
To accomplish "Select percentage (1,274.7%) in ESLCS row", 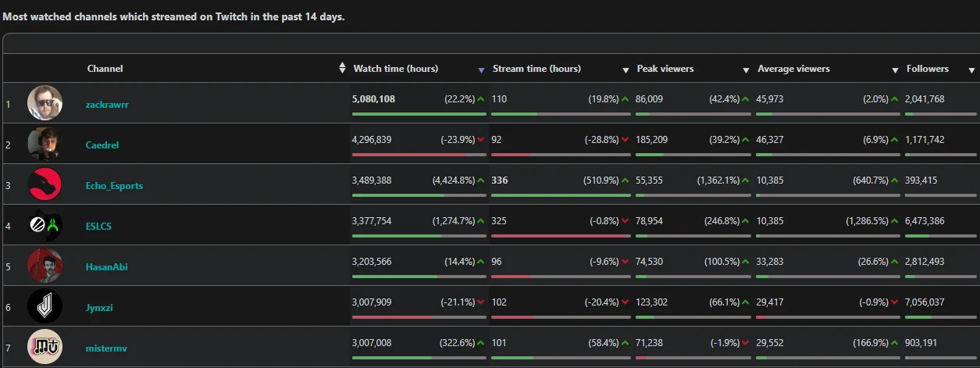I will click(x=453, y=221).
